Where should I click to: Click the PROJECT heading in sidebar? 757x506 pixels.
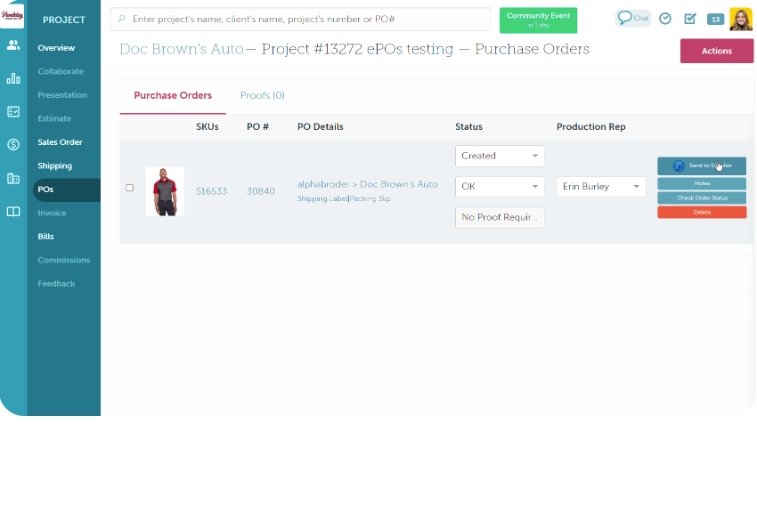[x=64, y=20]
